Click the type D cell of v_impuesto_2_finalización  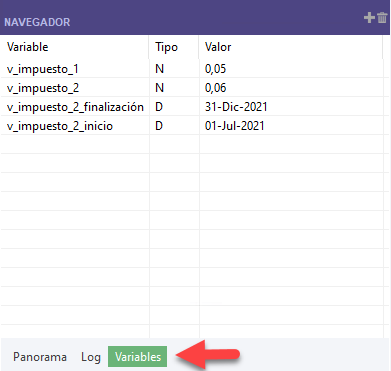click(174, 107)
